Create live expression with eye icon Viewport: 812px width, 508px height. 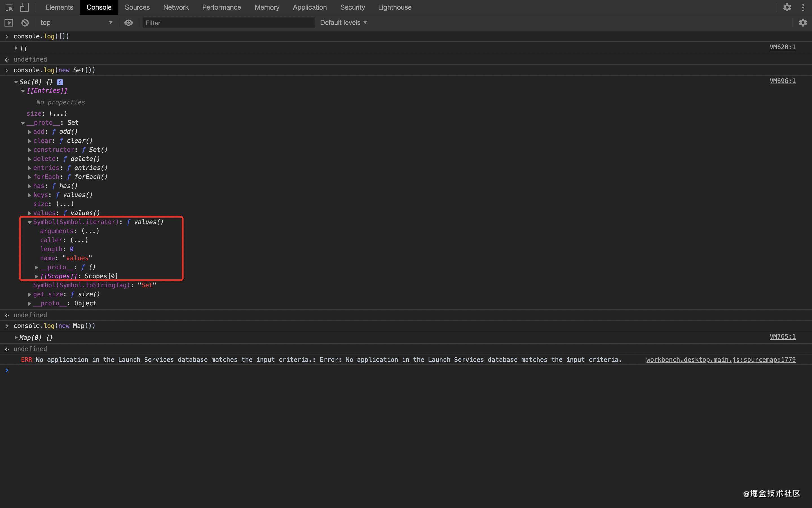[x=129, y=23]
